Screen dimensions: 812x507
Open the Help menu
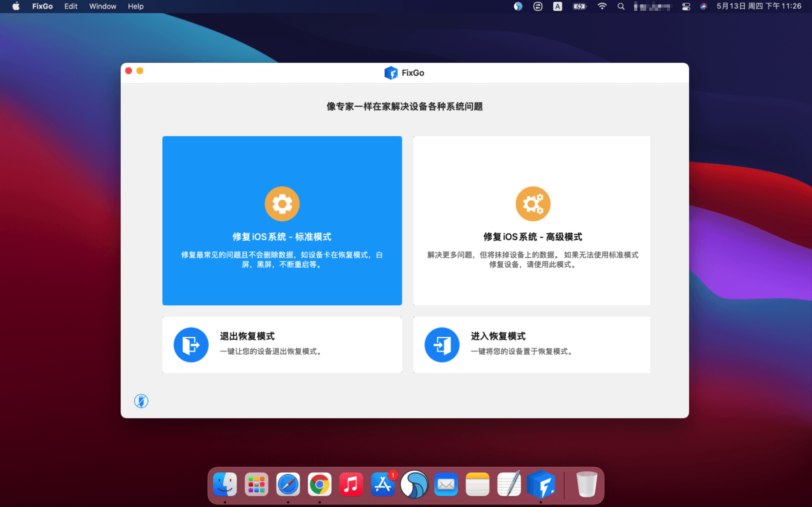(135, 6)
